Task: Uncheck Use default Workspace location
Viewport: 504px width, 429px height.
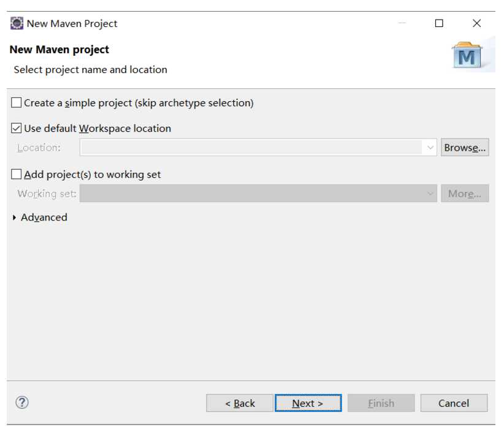Action: click(16, 128)
